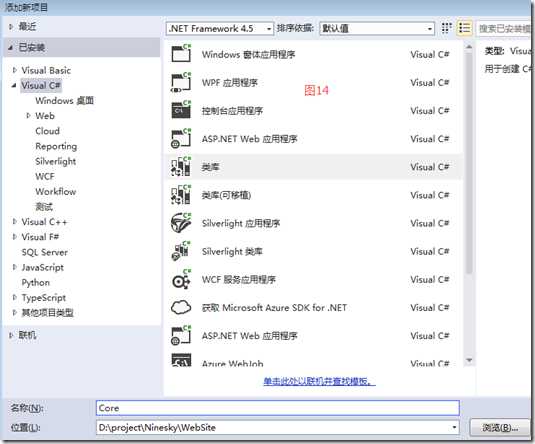Select Reporting under Visual C#

click(x=56, y=146)
